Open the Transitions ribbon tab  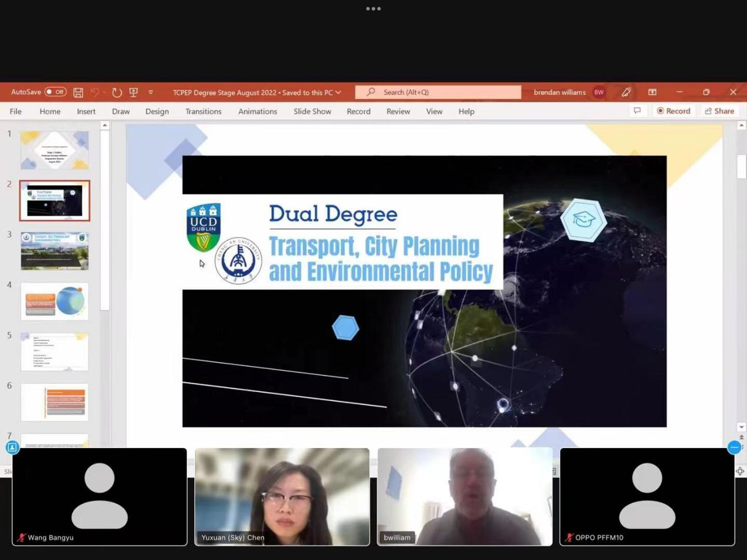tap(203, 111)
